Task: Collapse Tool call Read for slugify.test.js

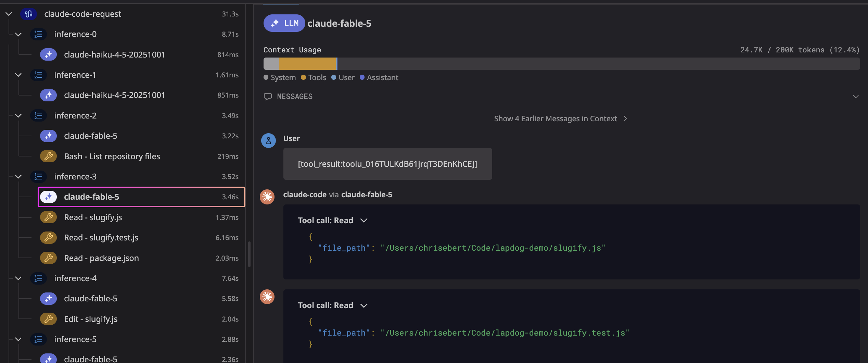Action: [364, 305]
